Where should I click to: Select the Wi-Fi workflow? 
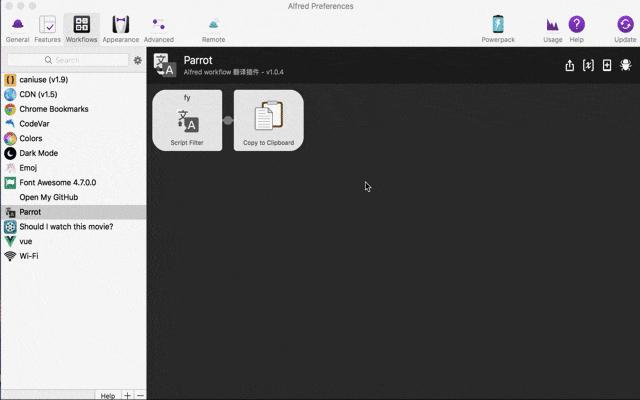coord(73,256)
